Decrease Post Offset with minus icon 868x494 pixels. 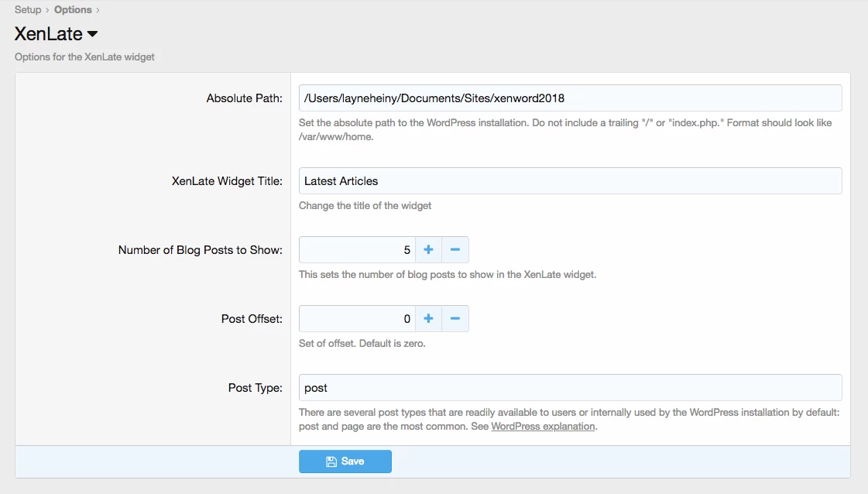click(x=455, y=318)
